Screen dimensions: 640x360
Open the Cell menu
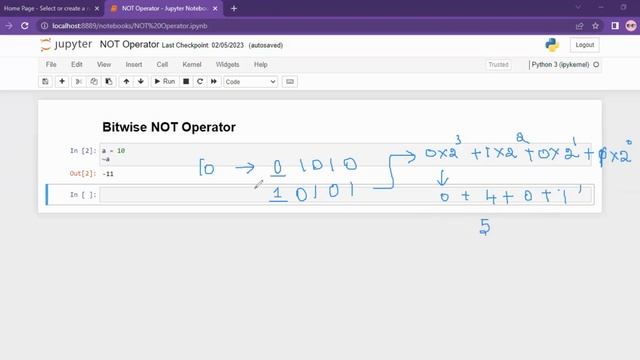point(162,64)
